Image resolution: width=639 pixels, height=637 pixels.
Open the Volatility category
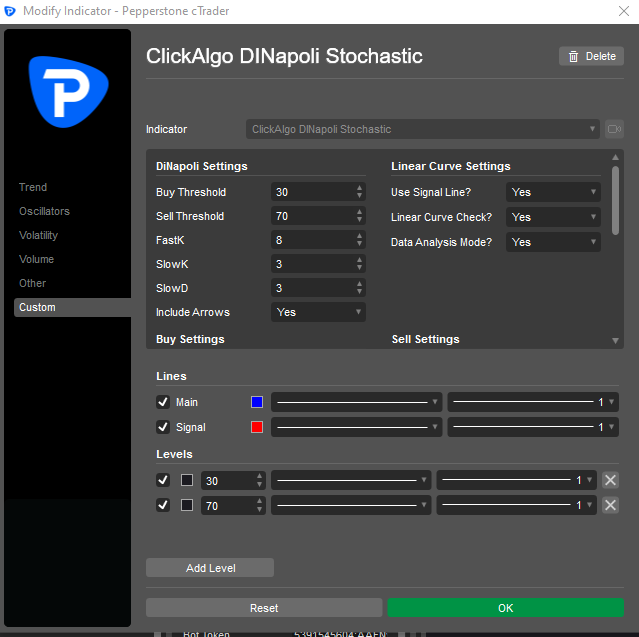click(38, 235)
